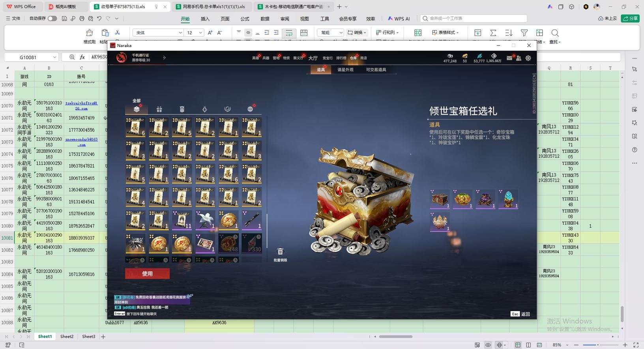Image resolution: width=644 pixels, height=349 pixels.
Task: Toggle eye-protection mode icon in status bar
Action: point(488,345)
